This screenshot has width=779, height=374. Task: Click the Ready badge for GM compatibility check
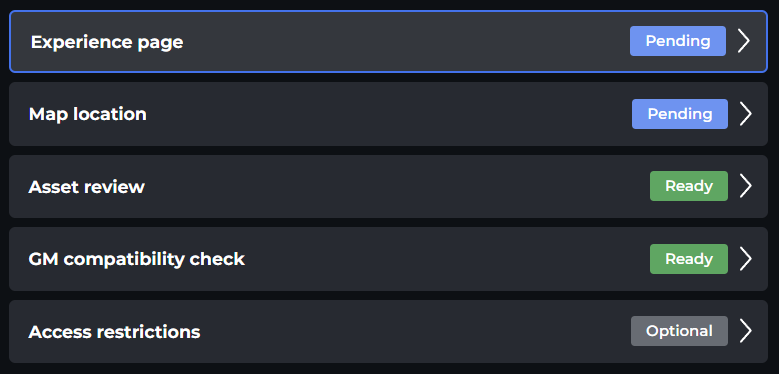tap(689, 259)
